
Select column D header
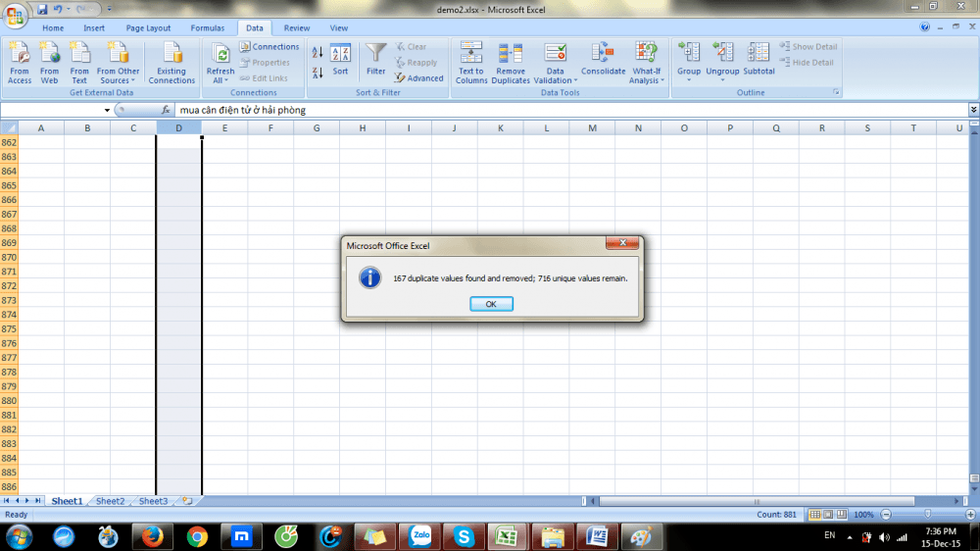(178, 128)
